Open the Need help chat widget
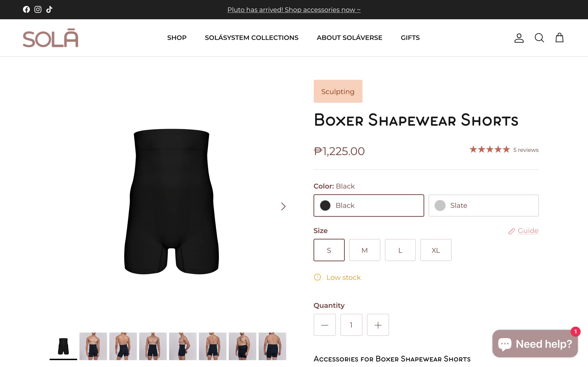Image resolution: width=588 pixels, height=367 pixels. click(535, 343)
